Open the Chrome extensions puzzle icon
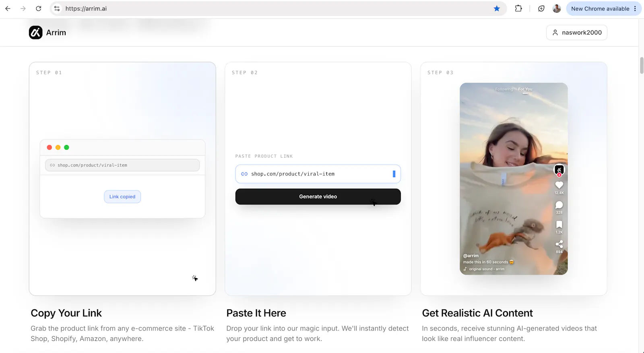Screen dimensions: 644x353 click(x=518, y=8)
